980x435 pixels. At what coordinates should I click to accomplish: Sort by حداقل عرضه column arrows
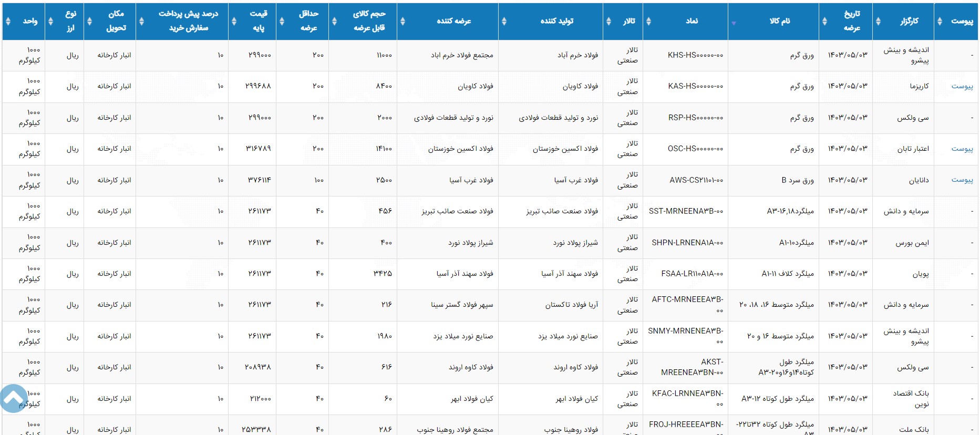click(x=282, y=21)
